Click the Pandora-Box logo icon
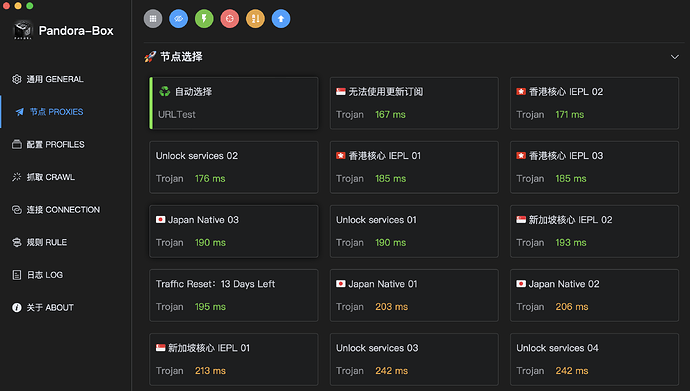 point(23,30)
